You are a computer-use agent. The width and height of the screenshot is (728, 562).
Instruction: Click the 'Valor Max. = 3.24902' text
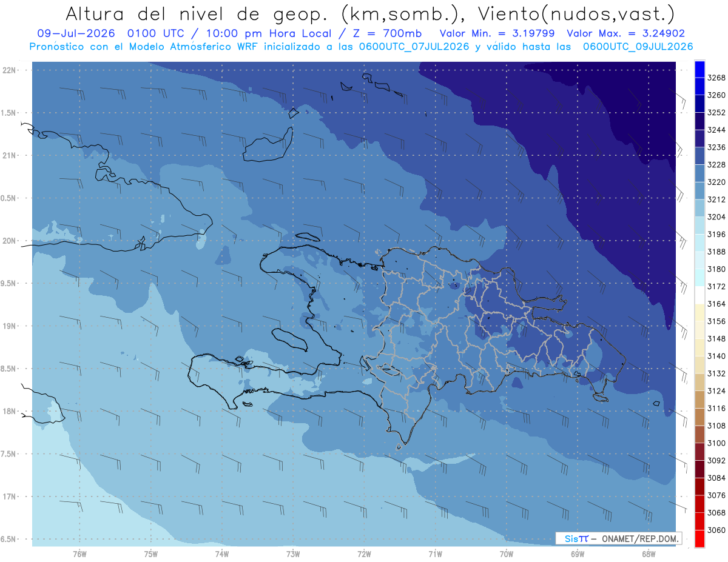pos(626,33)
